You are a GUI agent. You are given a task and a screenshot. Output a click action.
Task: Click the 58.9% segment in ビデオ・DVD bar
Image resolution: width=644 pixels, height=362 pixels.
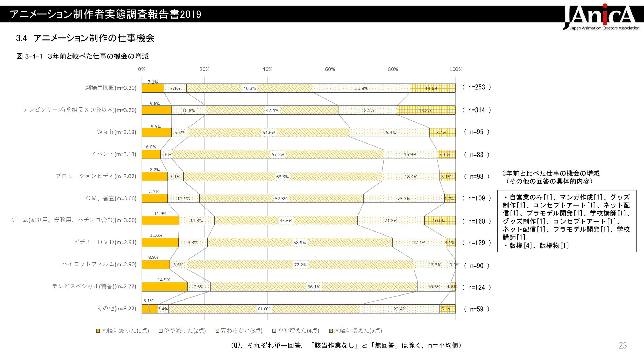[300, 243]
